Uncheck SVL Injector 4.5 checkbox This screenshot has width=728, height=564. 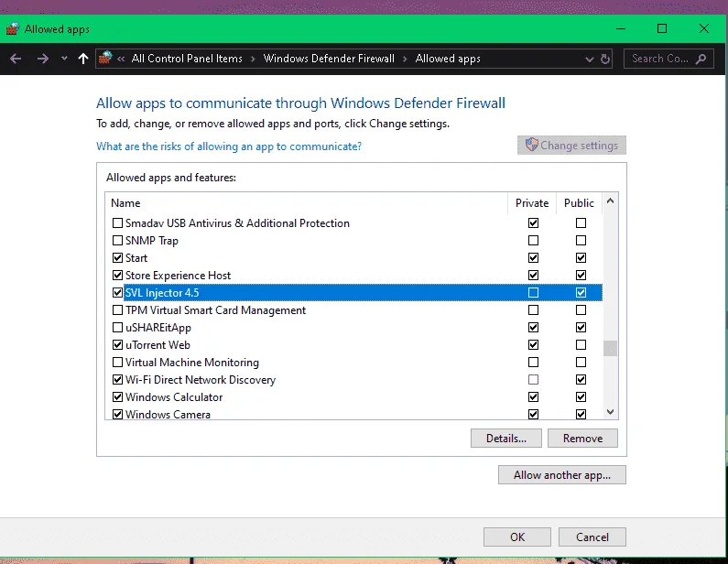[117, 293]
